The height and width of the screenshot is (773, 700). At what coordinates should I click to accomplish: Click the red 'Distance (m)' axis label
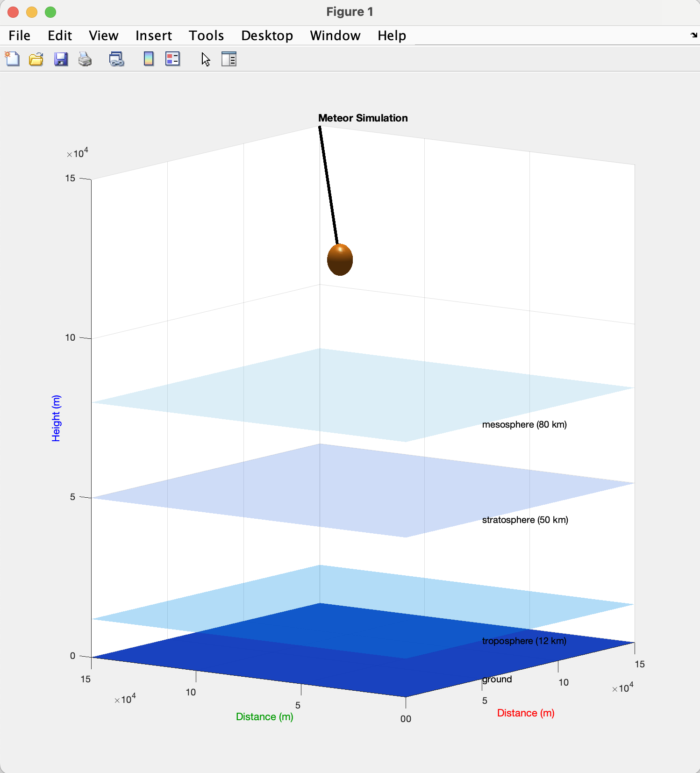[x=526, y=713]
